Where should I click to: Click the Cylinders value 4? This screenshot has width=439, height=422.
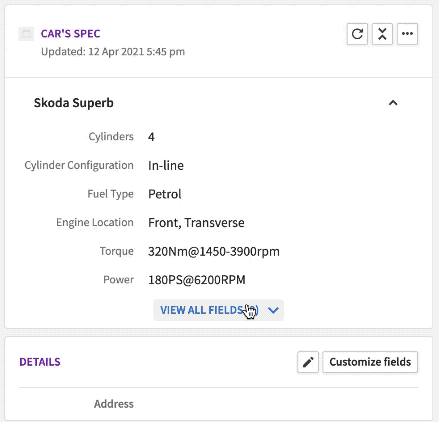pos(151,137)
